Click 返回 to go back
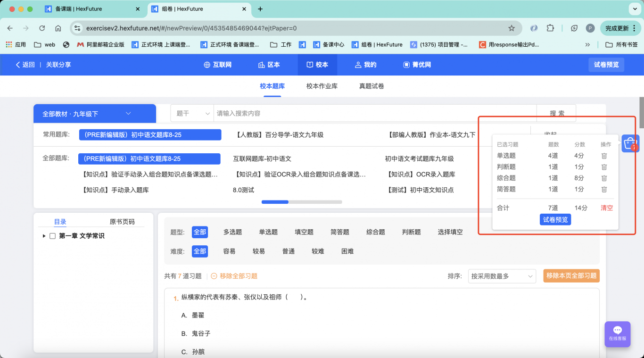This screenshot has width=644, height=358. [25, 65]
